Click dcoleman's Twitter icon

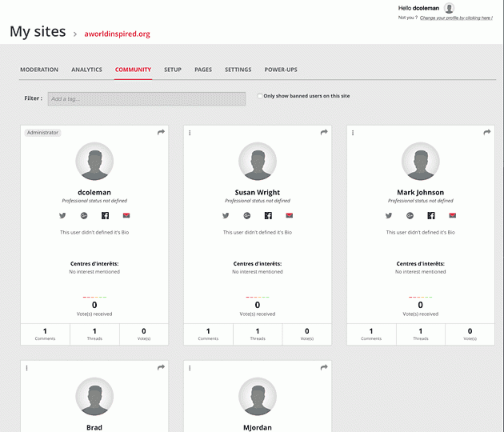pos(62,215)
